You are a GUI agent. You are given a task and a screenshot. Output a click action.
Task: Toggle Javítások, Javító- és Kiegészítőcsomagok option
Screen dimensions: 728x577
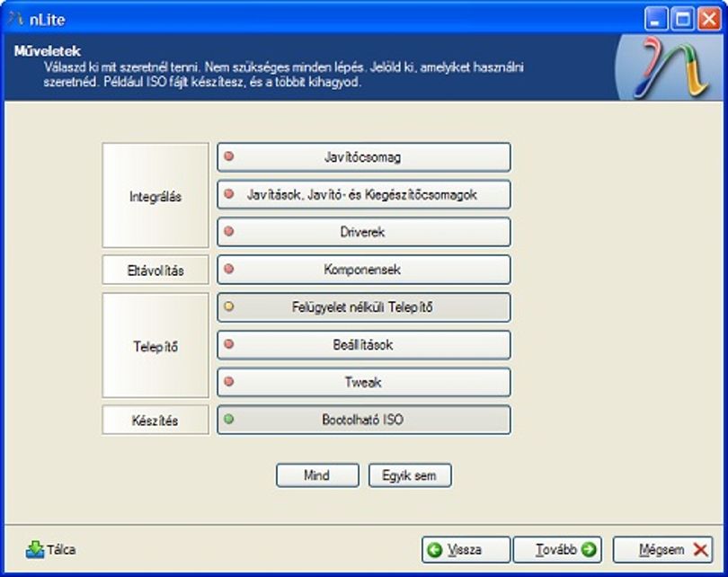[x=364, y=194]
